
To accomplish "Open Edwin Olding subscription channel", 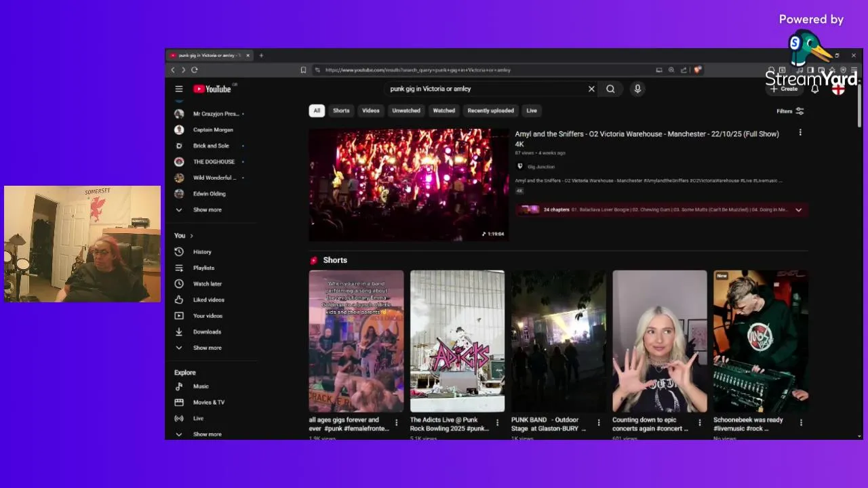I will [x=210, y=194].
